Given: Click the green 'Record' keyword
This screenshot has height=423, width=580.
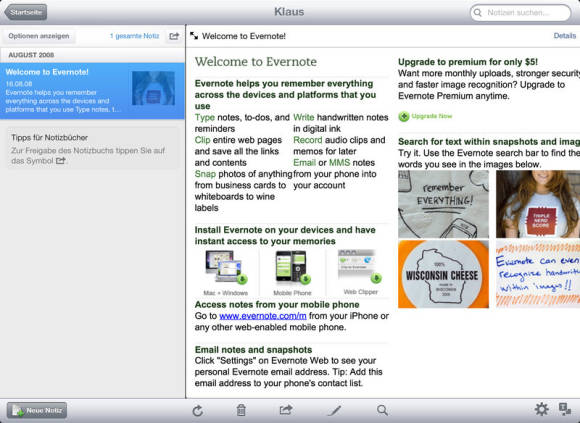Looking at the screenshot, I should click(308, 140).
